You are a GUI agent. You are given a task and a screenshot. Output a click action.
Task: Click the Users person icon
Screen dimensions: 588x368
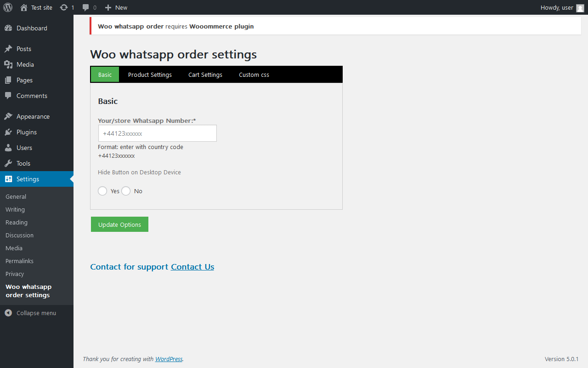8,148
